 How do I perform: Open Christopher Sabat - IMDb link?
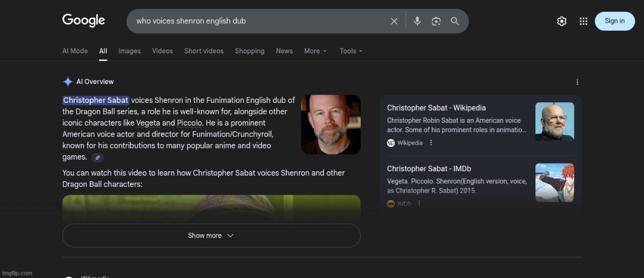pos(429,168)
